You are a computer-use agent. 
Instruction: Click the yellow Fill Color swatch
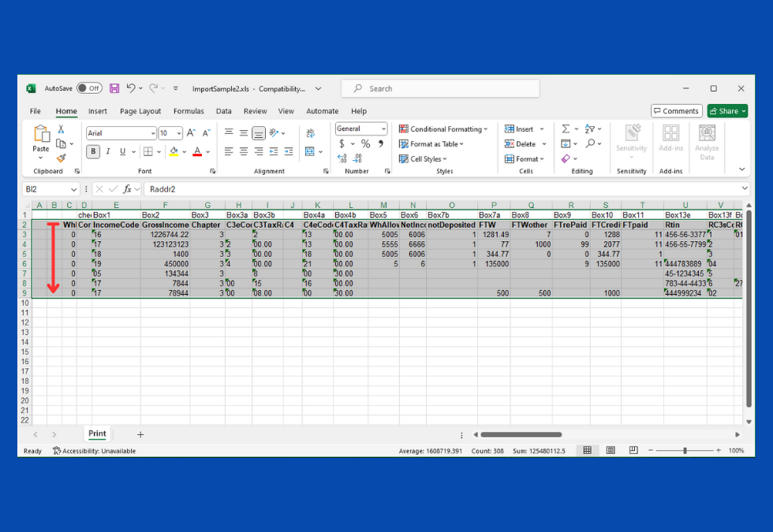pyautogui.click(x=174, y=151)
